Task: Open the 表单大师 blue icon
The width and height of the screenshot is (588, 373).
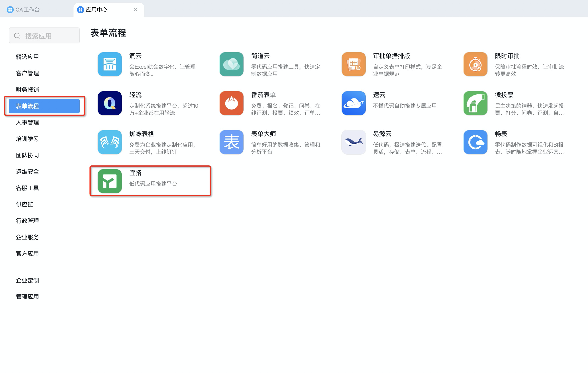Action: [231, 142]
